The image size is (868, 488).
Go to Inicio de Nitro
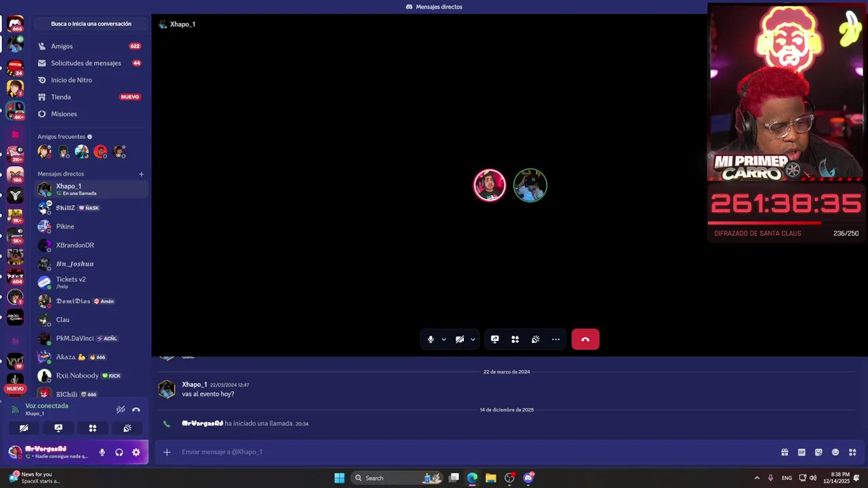click(x=91, y=80)
